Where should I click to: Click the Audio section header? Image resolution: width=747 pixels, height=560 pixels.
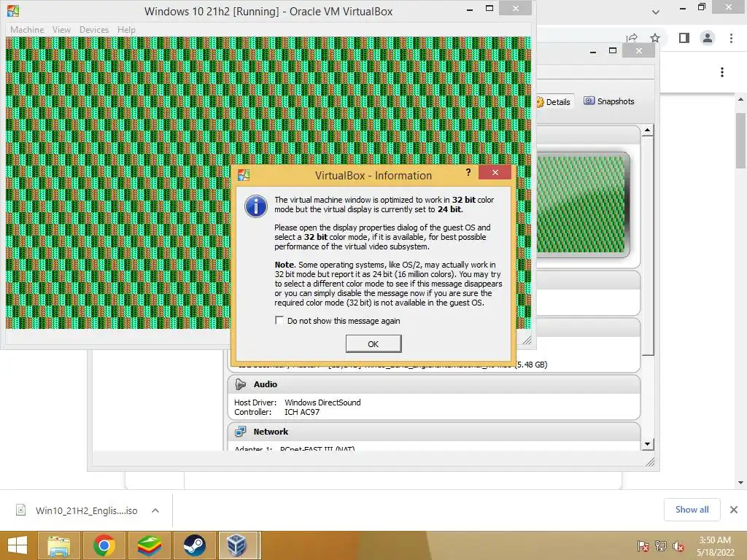(x=433, y=384)
